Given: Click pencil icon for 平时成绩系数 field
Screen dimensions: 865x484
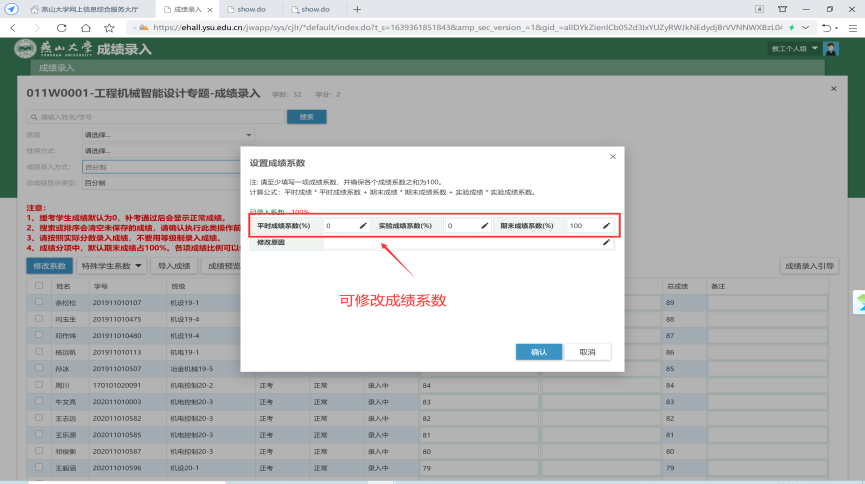Looking at the screenshot, I should coord(364,226).
